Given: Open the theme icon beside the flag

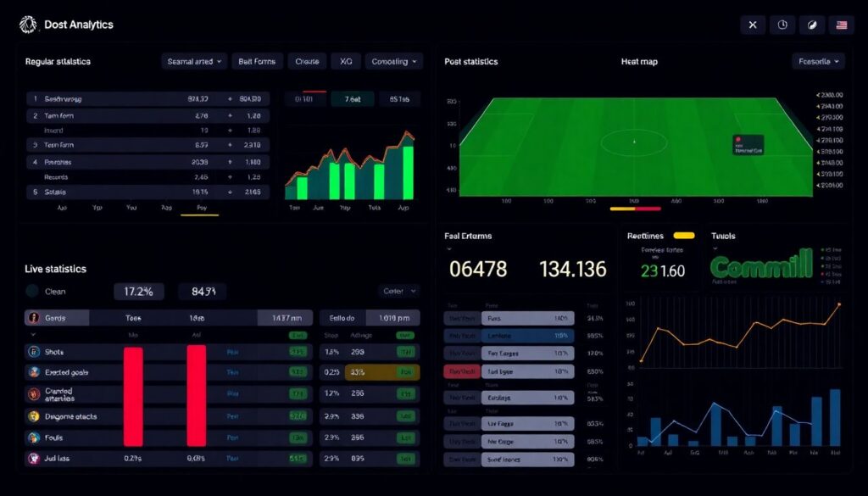Looking at the screenshot, I should pyautogui.click(x=811, y=25).
